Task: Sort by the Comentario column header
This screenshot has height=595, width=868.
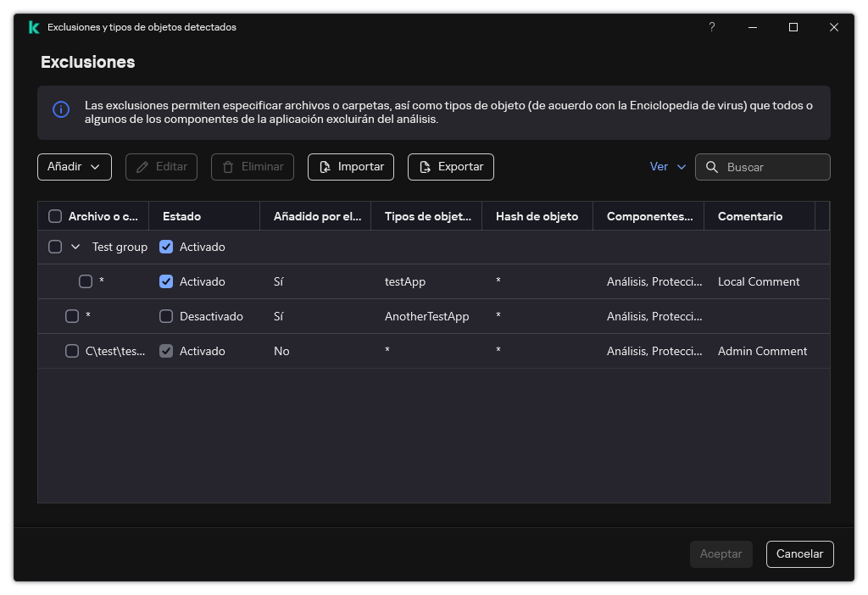Action: pos(749,216)
